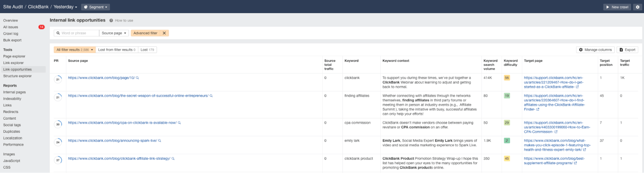Image resolution: width=644 pixels, height=173 pixels.
Task: Open Crawl log in sidebar
Action: [x=10, y=34]
